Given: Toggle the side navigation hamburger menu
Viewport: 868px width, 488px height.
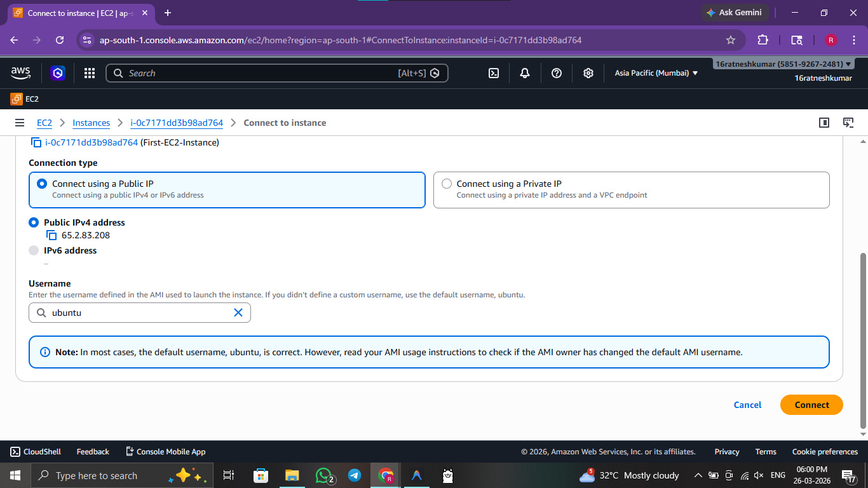Looking at the screenshot, I should [x=20, y=123].
